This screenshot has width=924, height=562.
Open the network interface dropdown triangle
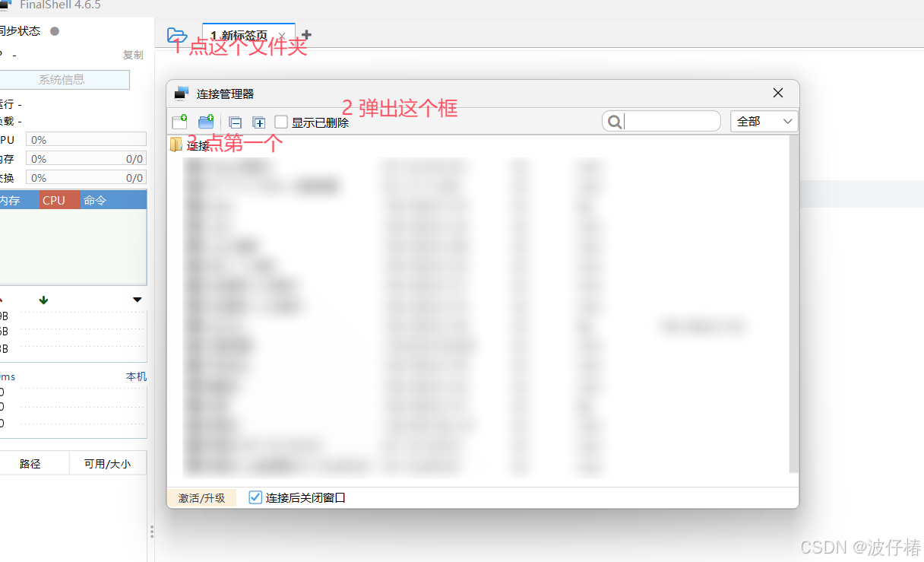pyautogui.click(x=137, y=300)
